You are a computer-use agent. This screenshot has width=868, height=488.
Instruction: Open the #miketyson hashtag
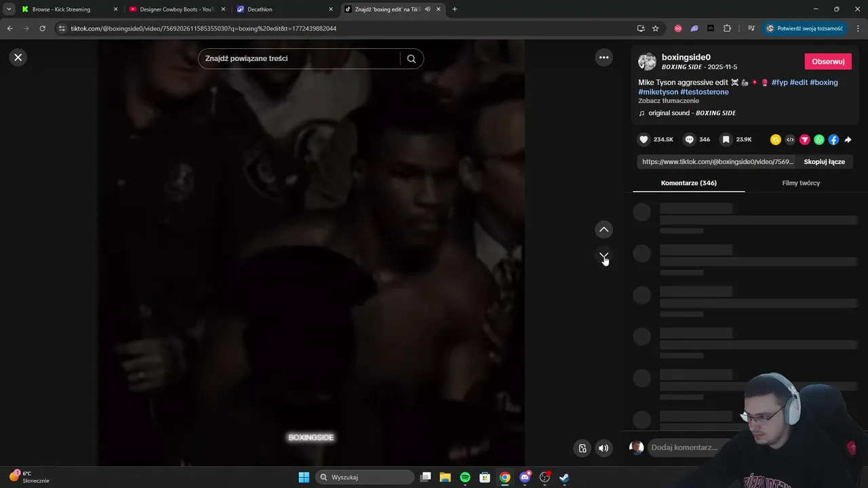tap(658, 92)
